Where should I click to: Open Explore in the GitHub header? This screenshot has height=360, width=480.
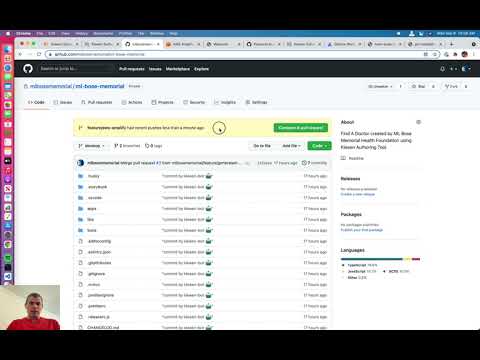tap(201, 69)
